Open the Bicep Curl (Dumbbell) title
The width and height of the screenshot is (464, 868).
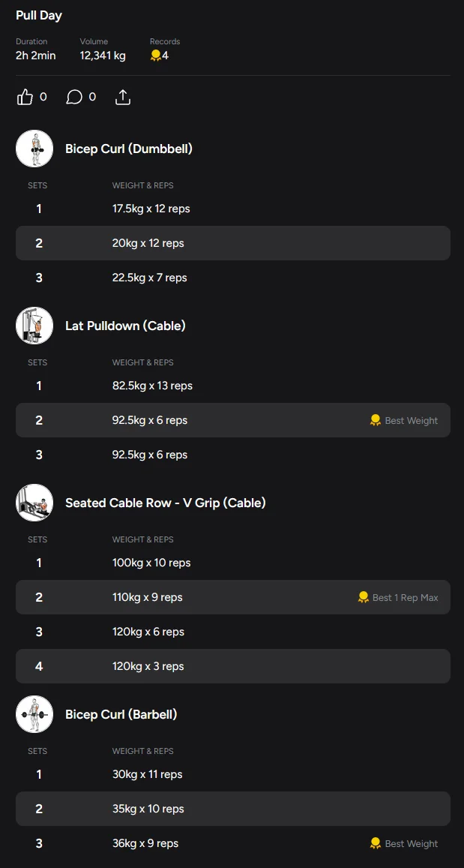[x=129, y=149]
